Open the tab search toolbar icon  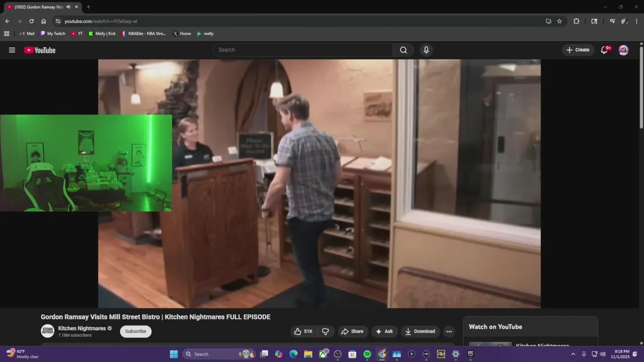tap(594, 21)
